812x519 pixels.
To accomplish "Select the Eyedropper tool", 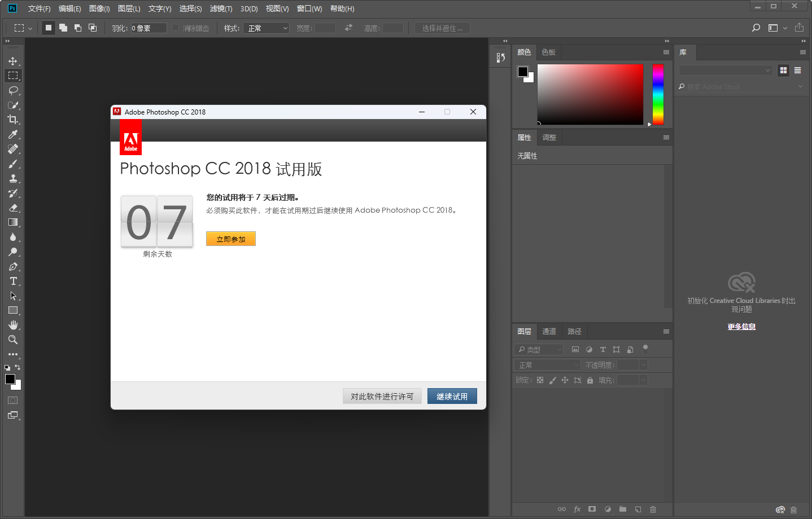I will (13, 134).
